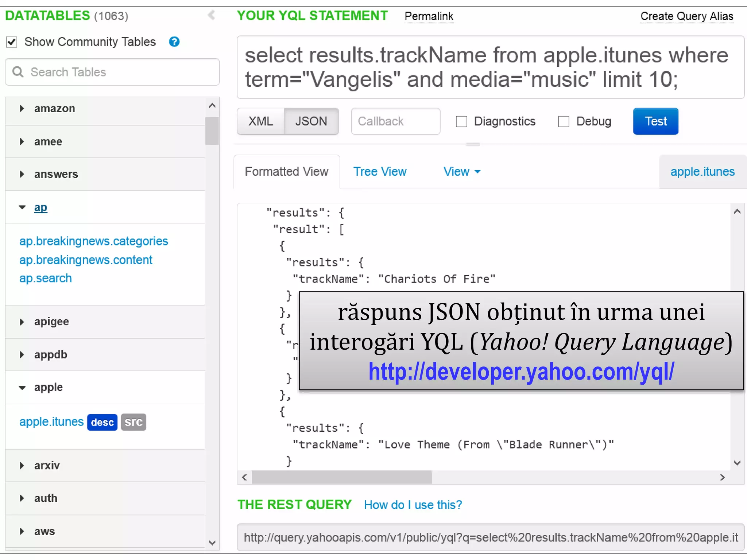Click the Chariots Of Fire trackName line
The height and width of the screenshot is (560, 747).
pos(394,279)
